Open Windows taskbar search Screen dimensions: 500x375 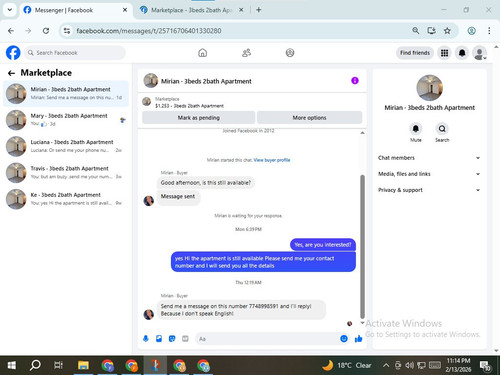tap(35, 365)
